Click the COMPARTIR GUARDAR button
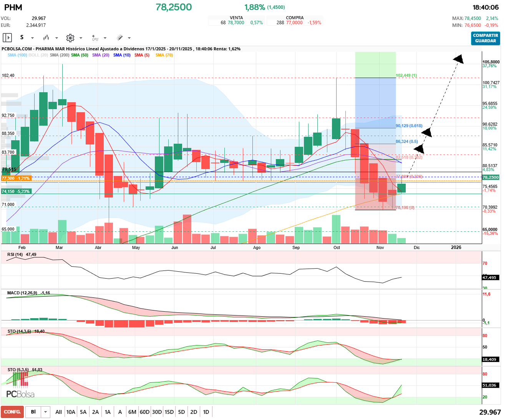Image resolution: width=506 pixels, height=420 pixels. coord(486,38)
